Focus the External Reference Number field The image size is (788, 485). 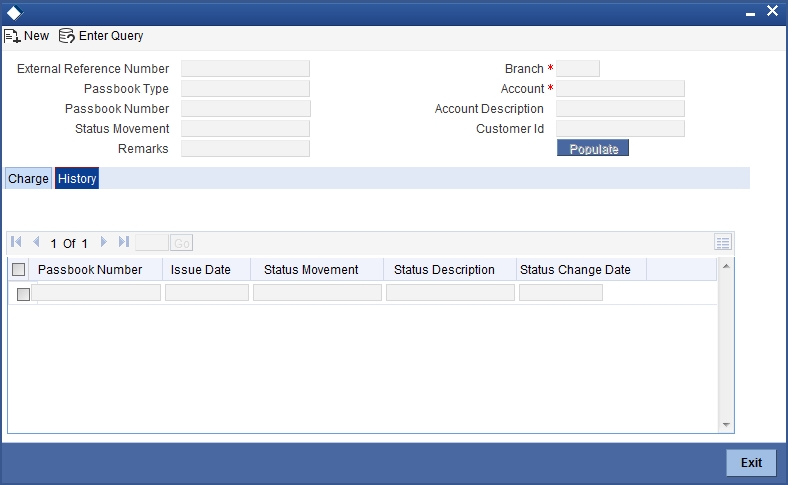tap(245, 68)
